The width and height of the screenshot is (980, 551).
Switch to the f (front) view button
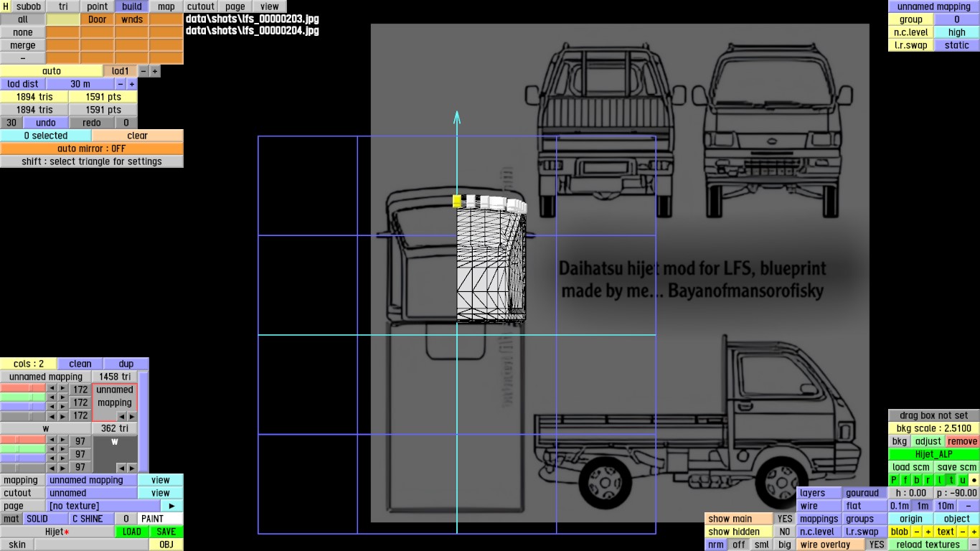905,480
